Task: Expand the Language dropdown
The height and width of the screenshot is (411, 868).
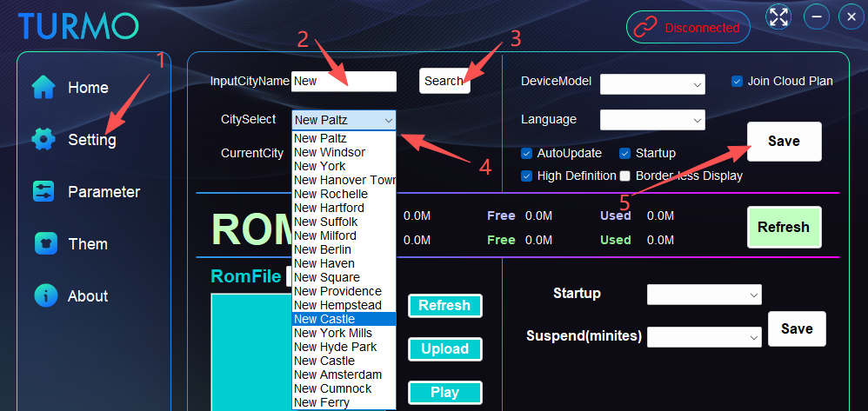Action: pos(652,119)
